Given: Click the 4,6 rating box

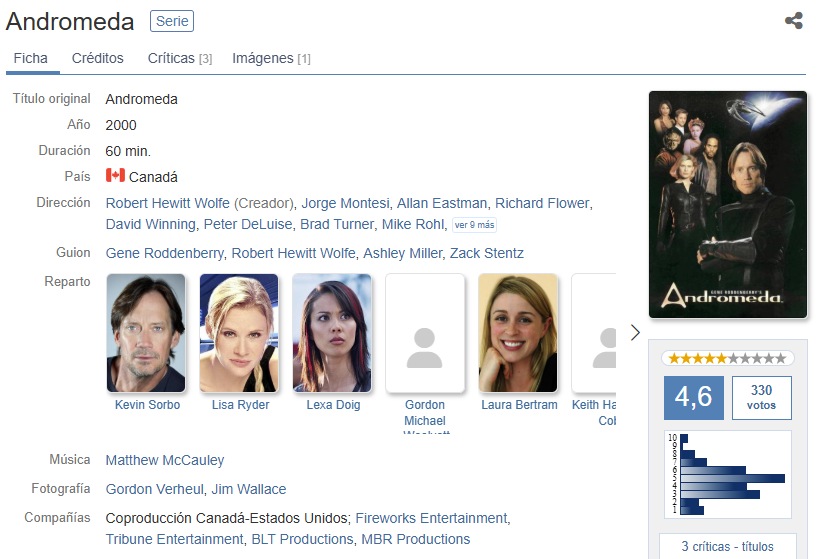Looking at the screenshot, I should (x=694, y=397).
